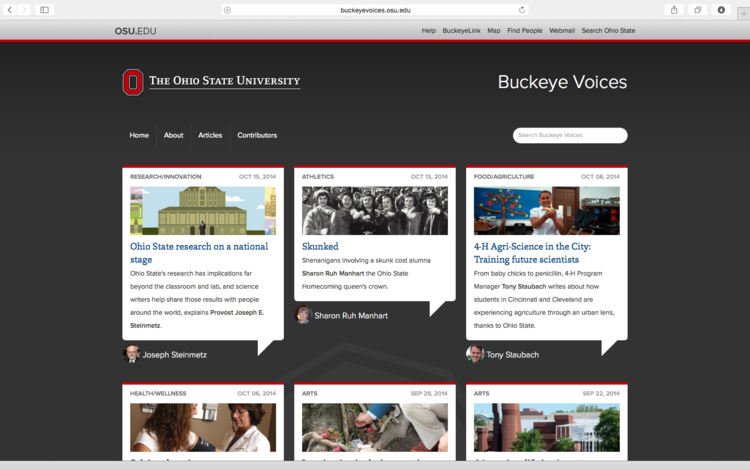The image size is (750, 469).
Task: Click the blood pressure check photo thumbnail
Action: coord(203,427)
